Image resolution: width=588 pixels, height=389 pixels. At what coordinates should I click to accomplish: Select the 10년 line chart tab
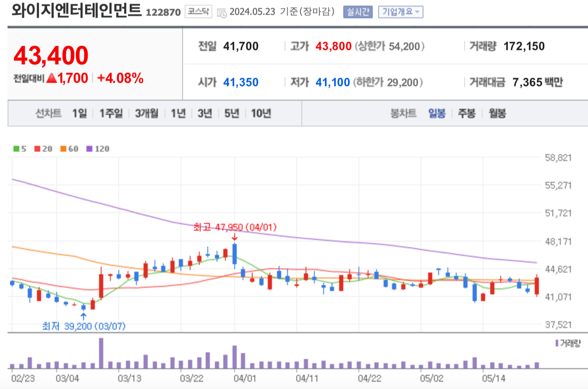(261, 113)
